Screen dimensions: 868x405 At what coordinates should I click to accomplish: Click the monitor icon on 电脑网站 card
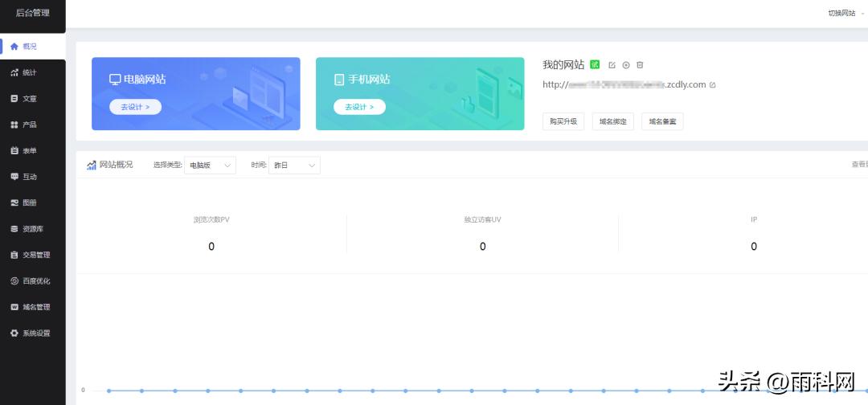pos(115,79)
